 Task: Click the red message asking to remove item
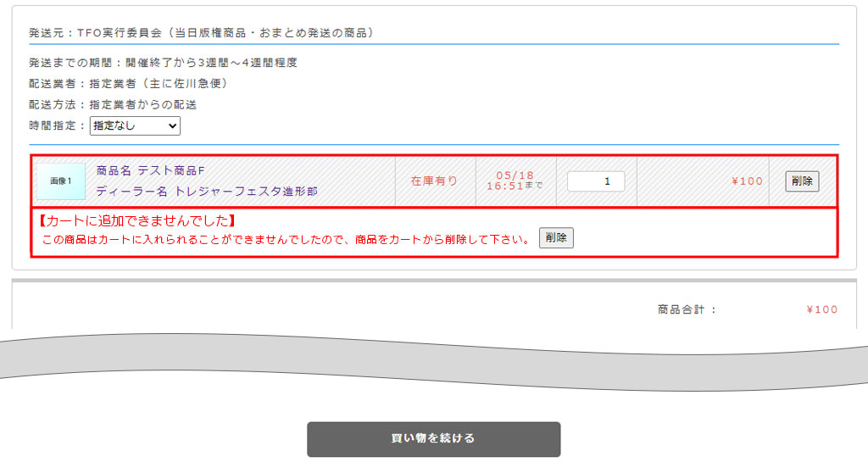click(x=287, y=239)
